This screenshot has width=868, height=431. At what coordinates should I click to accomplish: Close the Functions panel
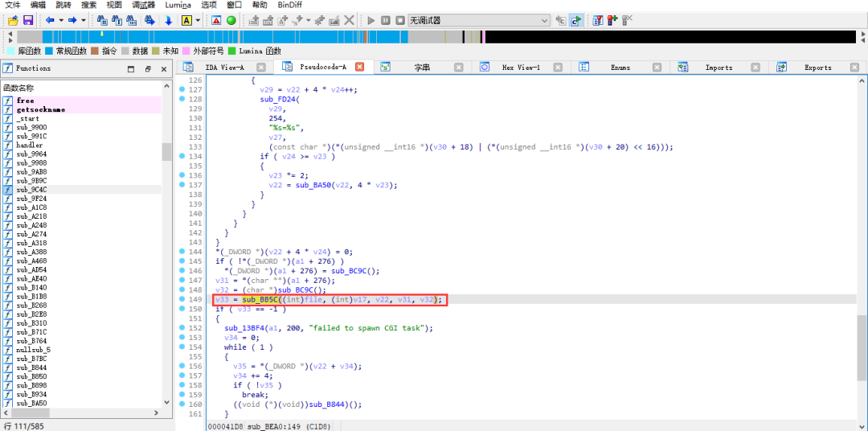(x=164, y=69)
